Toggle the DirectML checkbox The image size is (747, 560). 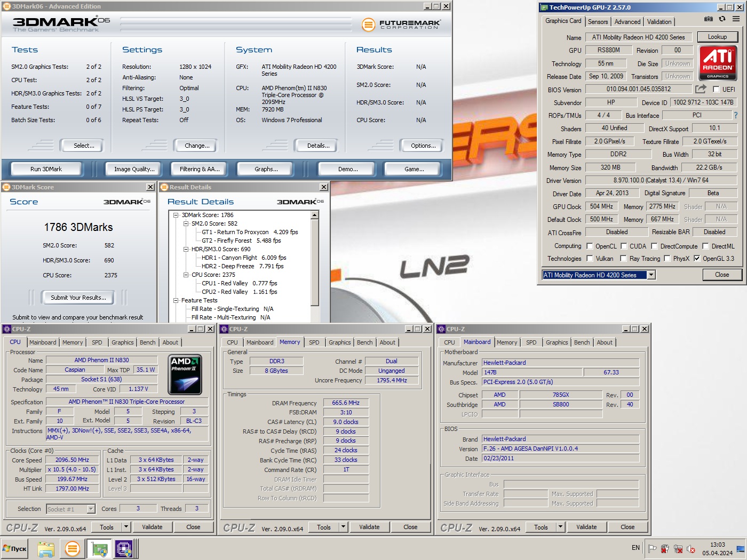point(705,246)
